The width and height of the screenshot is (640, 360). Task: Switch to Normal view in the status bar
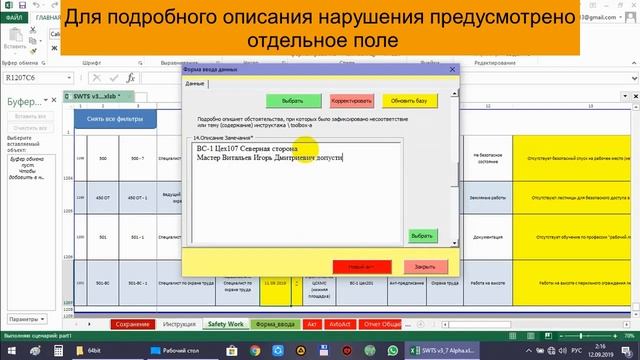pos(513,336)
